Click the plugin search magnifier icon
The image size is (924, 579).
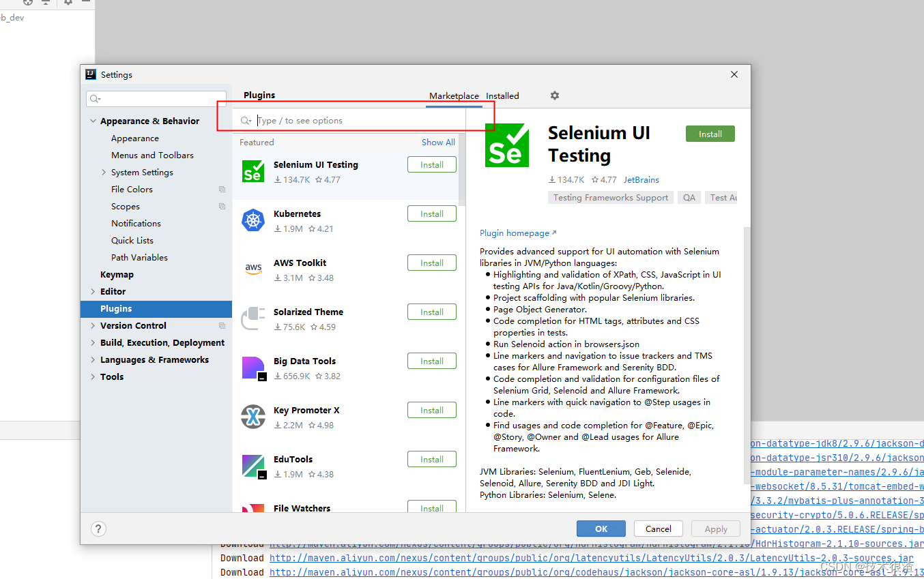pos(246,121)
